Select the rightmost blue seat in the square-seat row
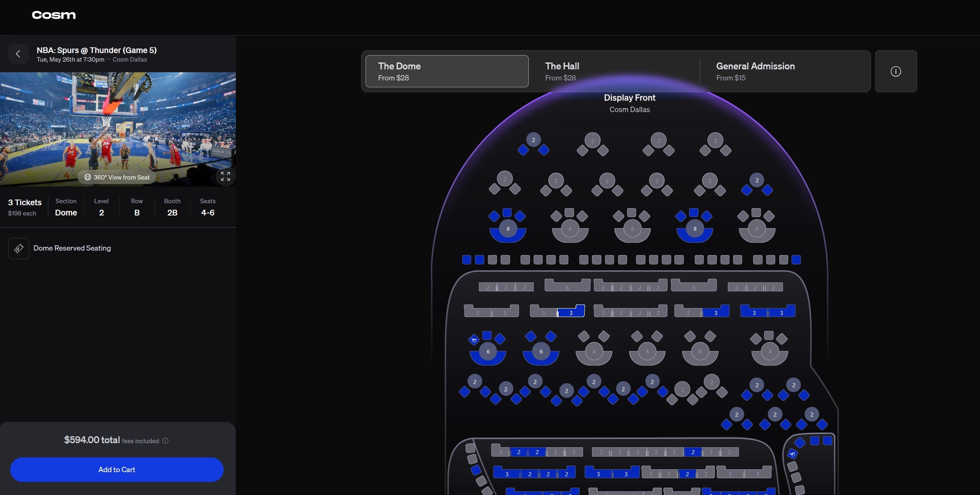The width and height of the screenshot is (980, 495). point(796,260)
